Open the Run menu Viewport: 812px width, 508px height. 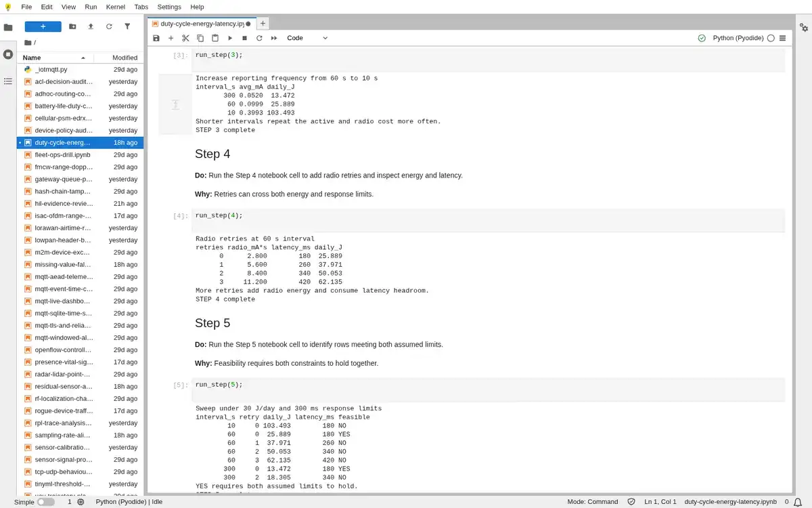pyautogui.click(x=91, y=7)
